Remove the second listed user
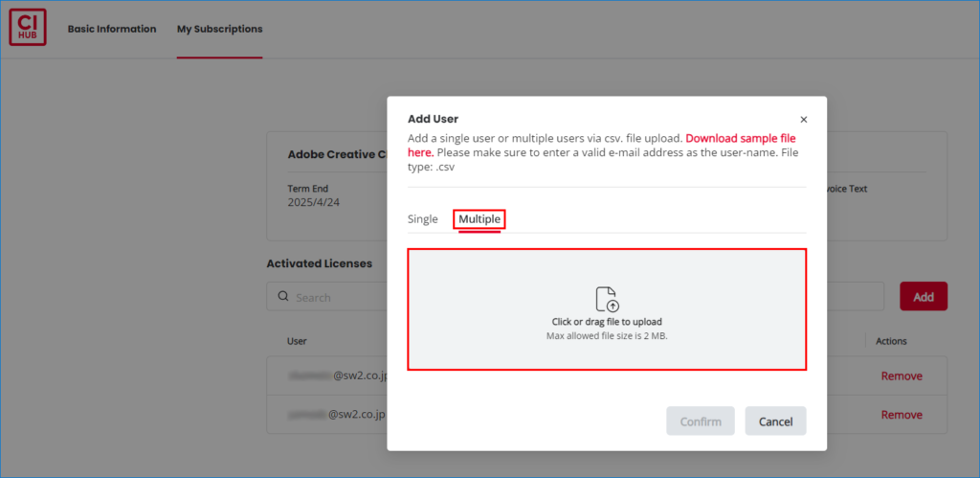The height and width of the screenshot is (478, 980). click(901, 415)
